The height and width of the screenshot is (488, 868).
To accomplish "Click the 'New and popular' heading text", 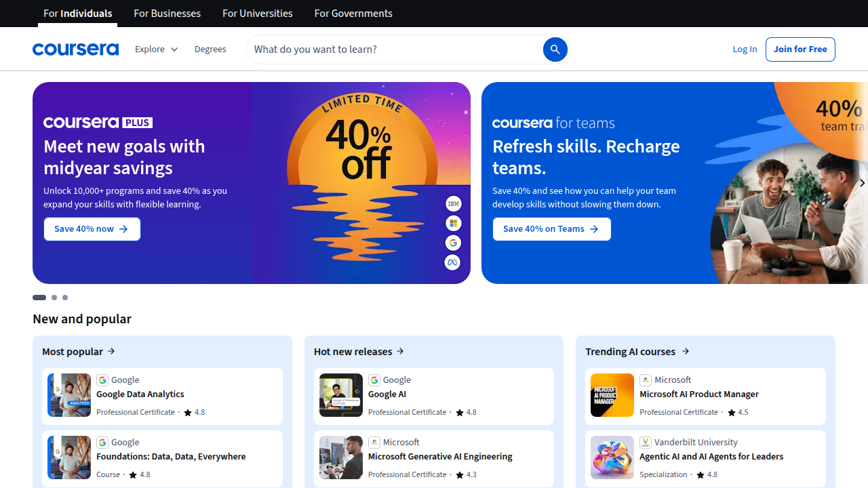I will [82, 319].
